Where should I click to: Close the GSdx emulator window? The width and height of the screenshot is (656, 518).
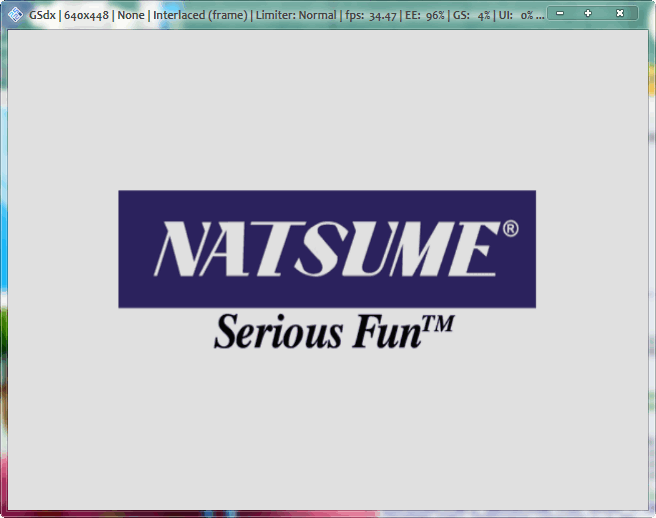tap(620, 13)
